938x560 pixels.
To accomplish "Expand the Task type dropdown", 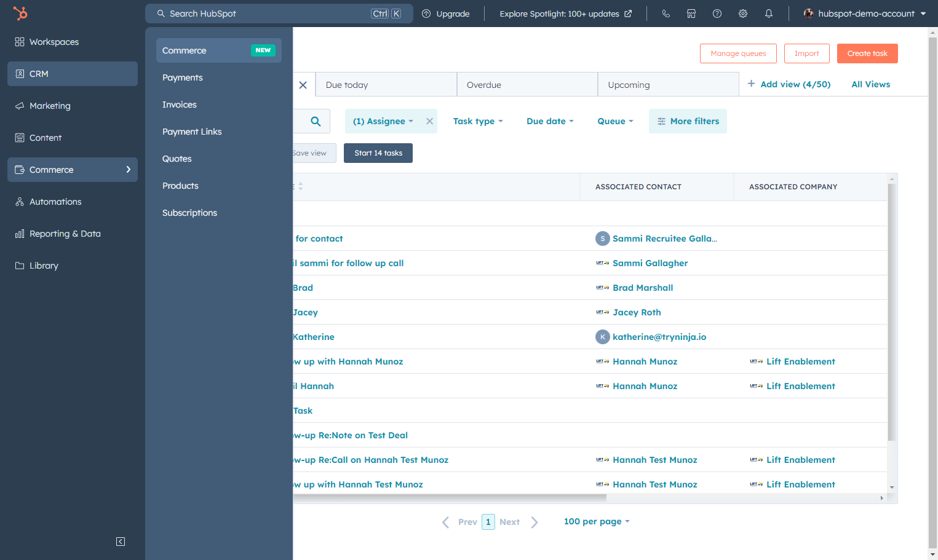I will [x=478, y=121].
